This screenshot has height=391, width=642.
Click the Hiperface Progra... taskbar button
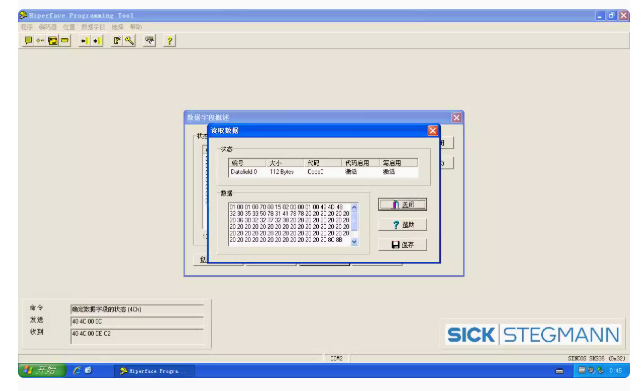(154, 371)
